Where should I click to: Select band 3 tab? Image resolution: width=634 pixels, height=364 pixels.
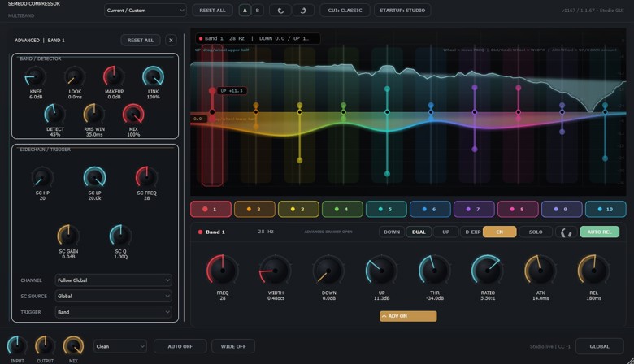pyautogui.click(x=298, y=210)
